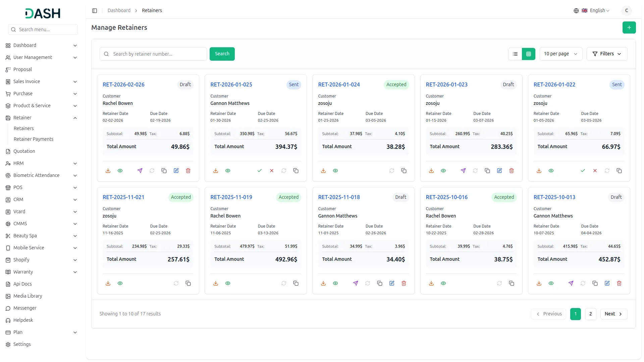644x362 pixels.
Task: Download retainer RET-2026-02-026
Action: [108, 171]
